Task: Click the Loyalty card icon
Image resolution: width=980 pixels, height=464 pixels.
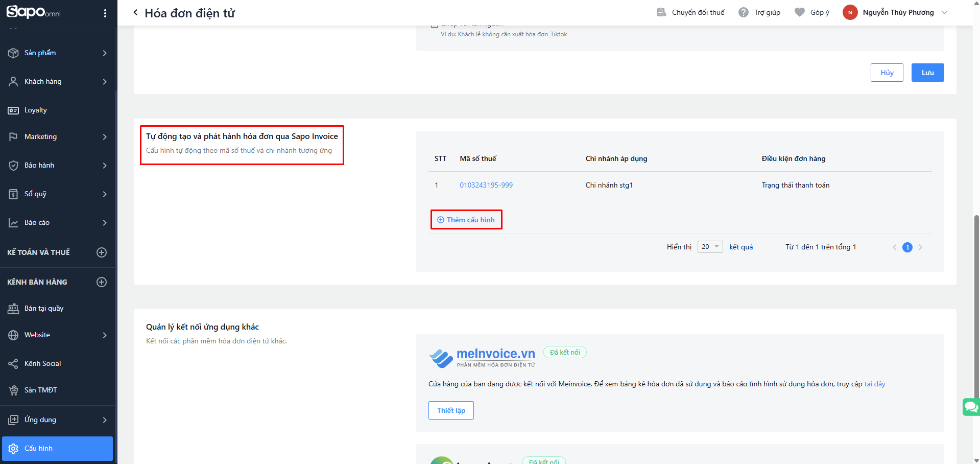Action: (13, 110)
